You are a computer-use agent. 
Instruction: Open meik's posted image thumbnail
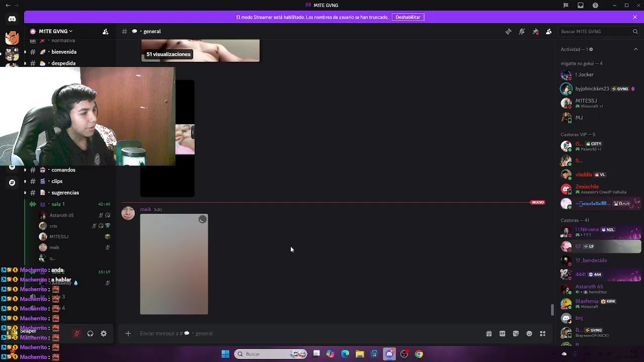coord(174,264)
